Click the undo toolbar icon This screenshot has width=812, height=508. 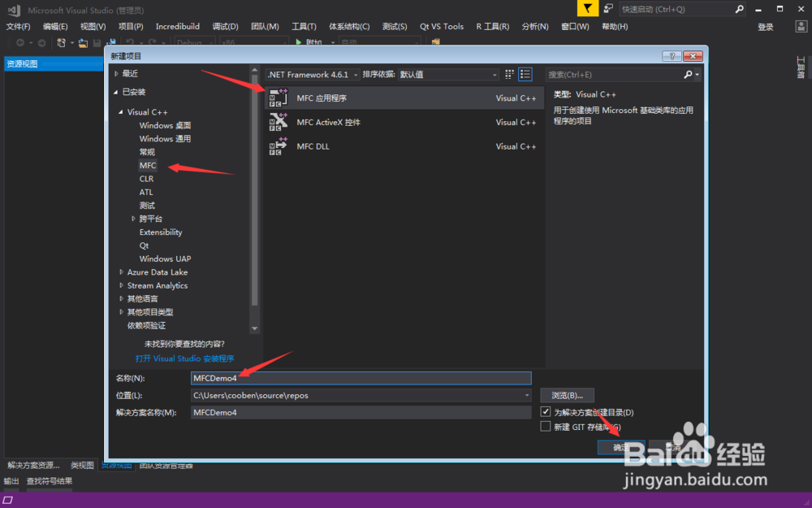point(130,43)
